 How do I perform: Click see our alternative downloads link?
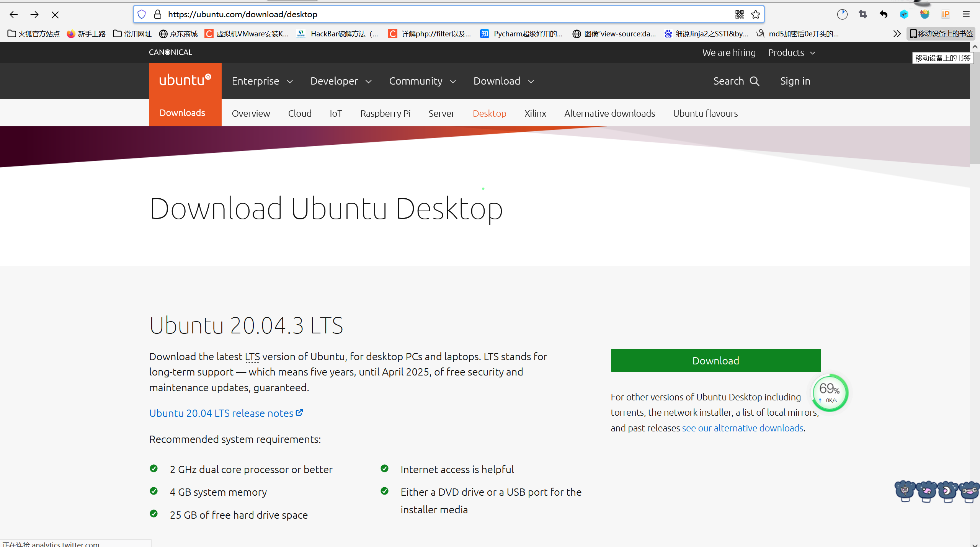742,428
